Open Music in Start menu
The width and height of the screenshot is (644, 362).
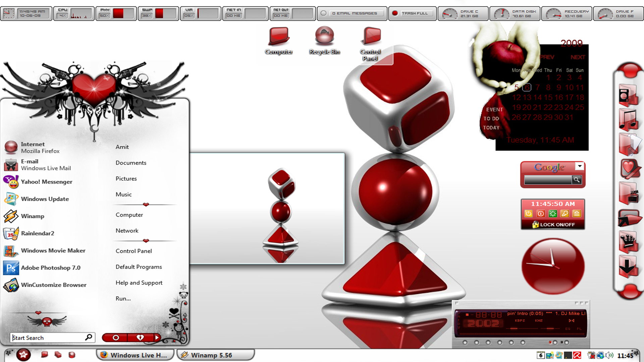coord(123,194)
